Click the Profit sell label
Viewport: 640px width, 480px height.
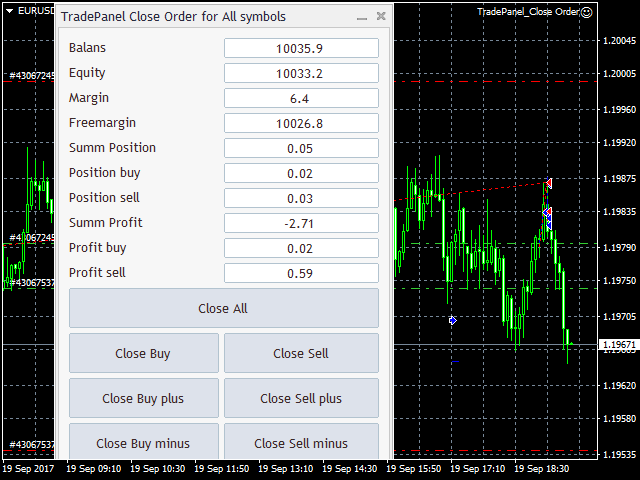pyautogui.click(x=97, y=273)
